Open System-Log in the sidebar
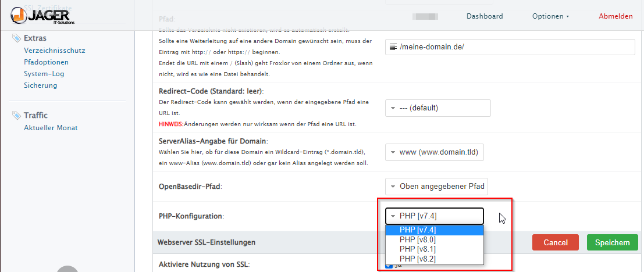644x272 pixels. pos(44,74)
